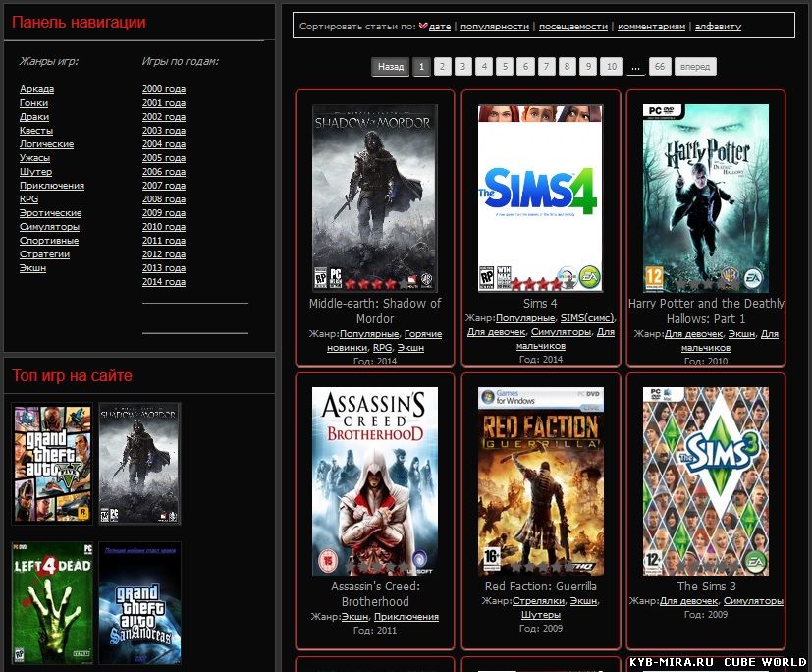Screen dimensions: 812x672
Task: Show games from 2005 года
Action: [x=164, y=158]
